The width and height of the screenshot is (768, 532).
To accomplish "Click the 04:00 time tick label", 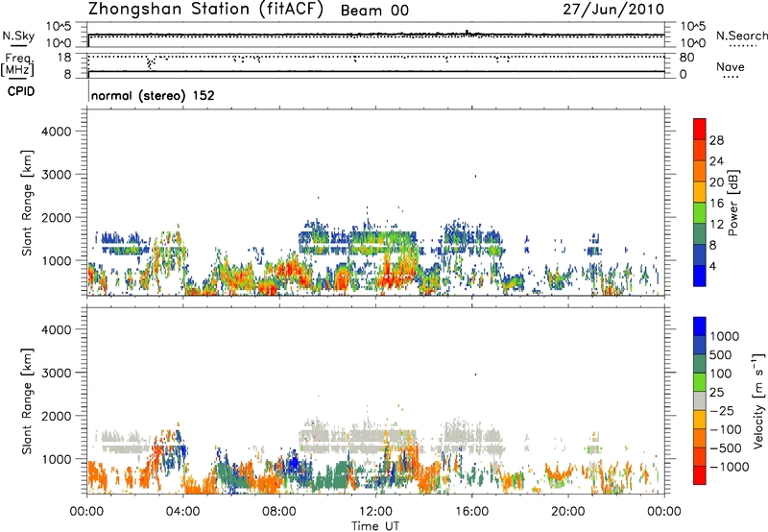I will click(183, 512).
